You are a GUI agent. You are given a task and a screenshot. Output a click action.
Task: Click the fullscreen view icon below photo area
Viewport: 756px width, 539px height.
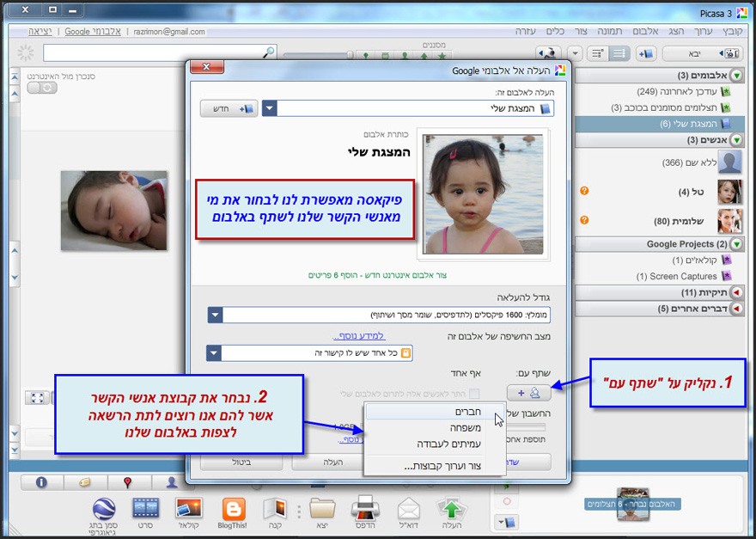click(37, 398)
